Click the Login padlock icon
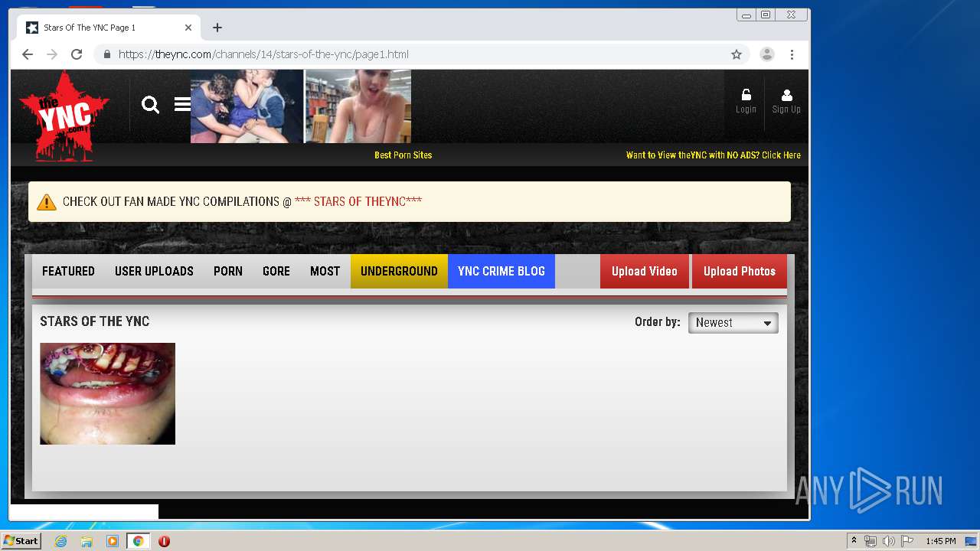Viewport: 980px width, 551px height. coord(746,95)
